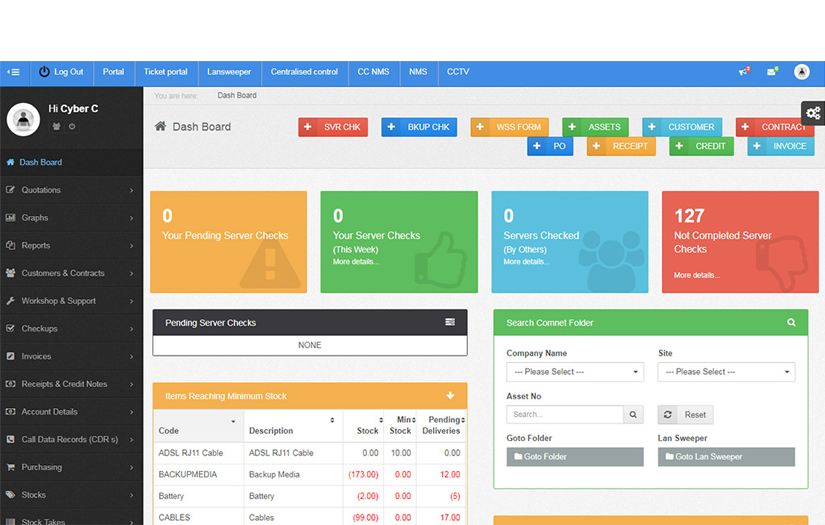Go to Lansweeper in top bar
Screen dimensions: 825x525
click(x=229, y=72)
